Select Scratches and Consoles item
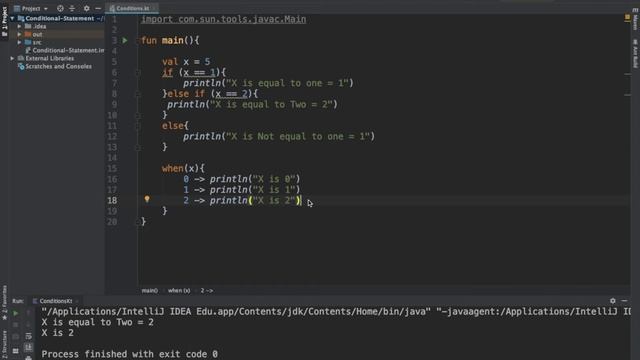Viewport: 640px width, 360px height. [x=55, y=66]
